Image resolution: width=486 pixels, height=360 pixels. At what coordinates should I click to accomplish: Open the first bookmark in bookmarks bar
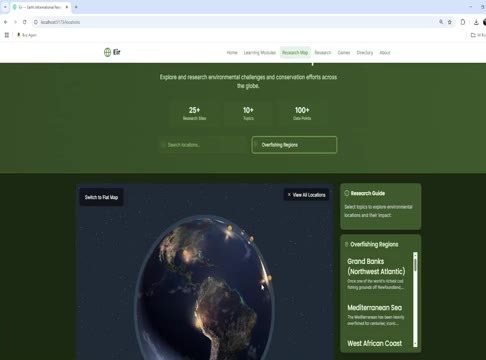coord(27,35)
